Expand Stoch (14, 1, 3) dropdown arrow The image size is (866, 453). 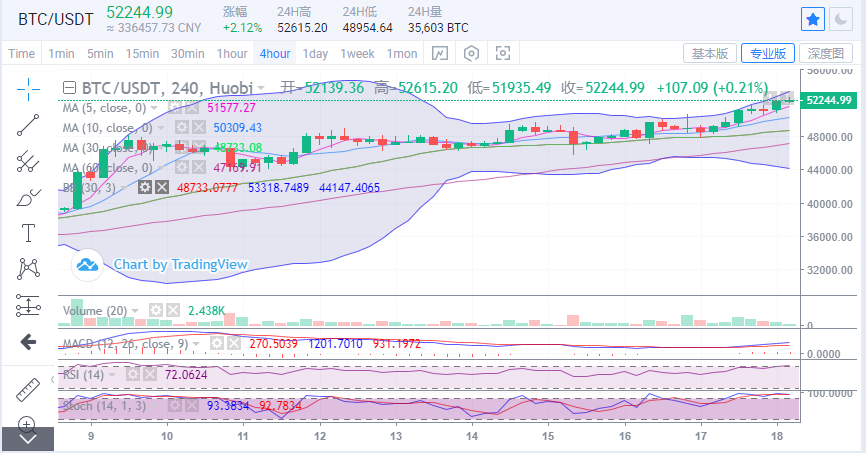154,406
